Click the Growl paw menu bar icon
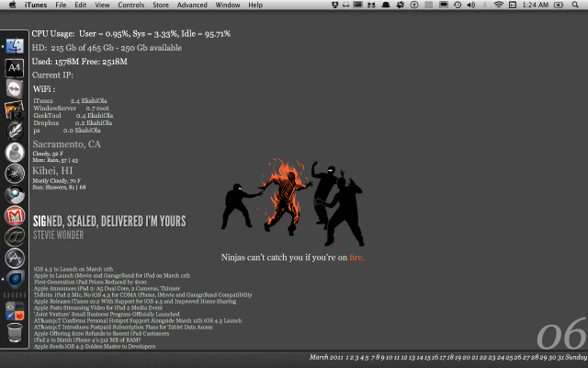Image resolution: width=588 pixels, height=368 pixels. (x=401, y=5)
